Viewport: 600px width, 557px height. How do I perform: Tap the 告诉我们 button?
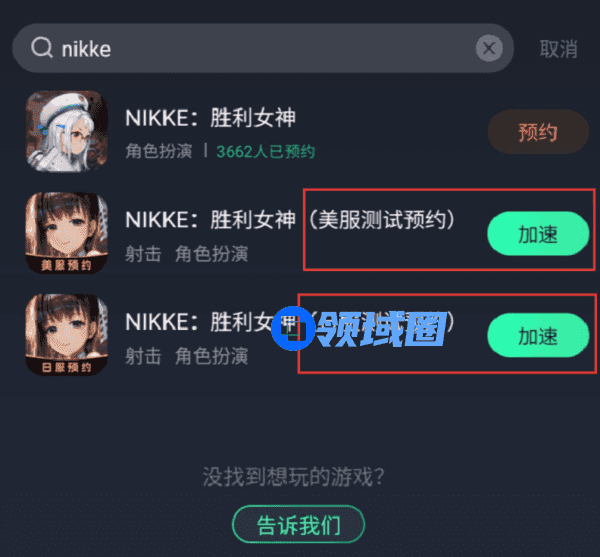click(x=298, y=525)
